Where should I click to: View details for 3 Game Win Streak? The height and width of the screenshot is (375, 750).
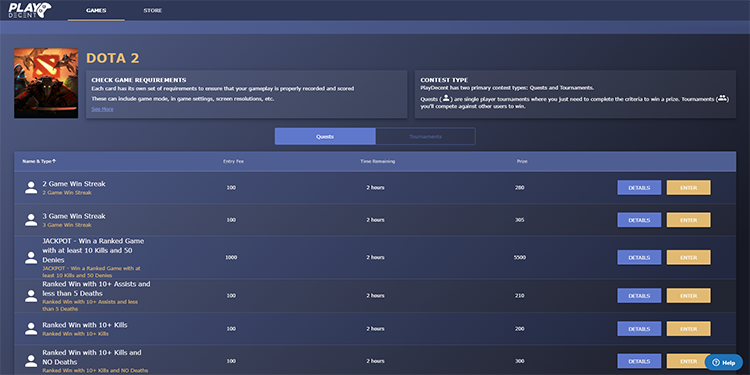pos(639,220)
